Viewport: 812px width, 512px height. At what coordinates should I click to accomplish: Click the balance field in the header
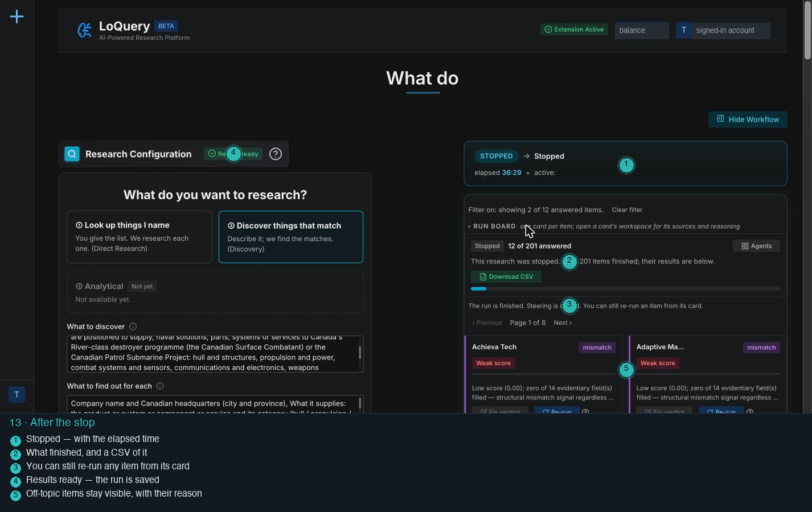click(642, 30)
